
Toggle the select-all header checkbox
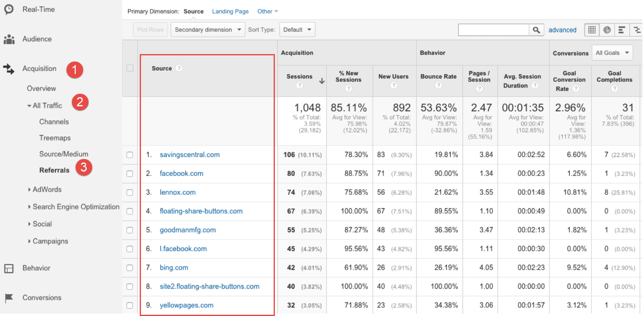coord(130,68)
